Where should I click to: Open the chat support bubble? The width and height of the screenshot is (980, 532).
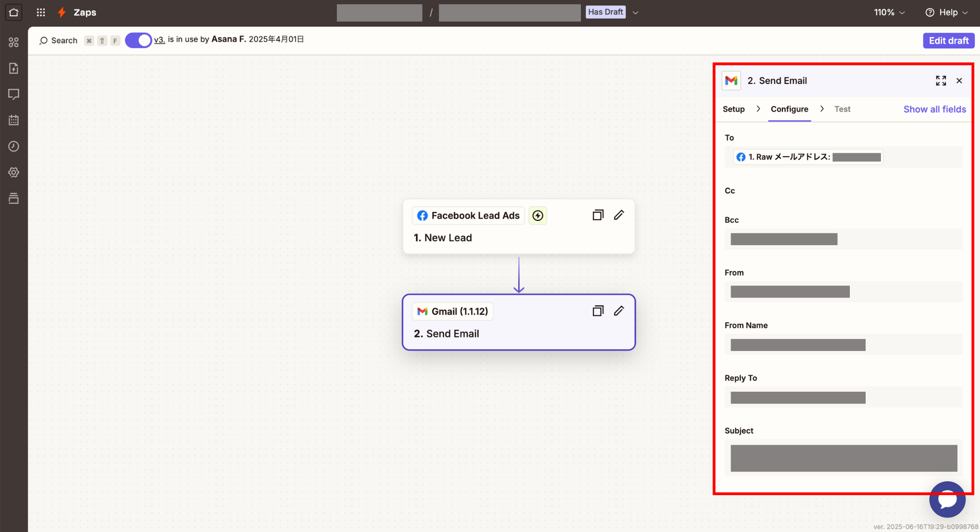coord(947,499)
